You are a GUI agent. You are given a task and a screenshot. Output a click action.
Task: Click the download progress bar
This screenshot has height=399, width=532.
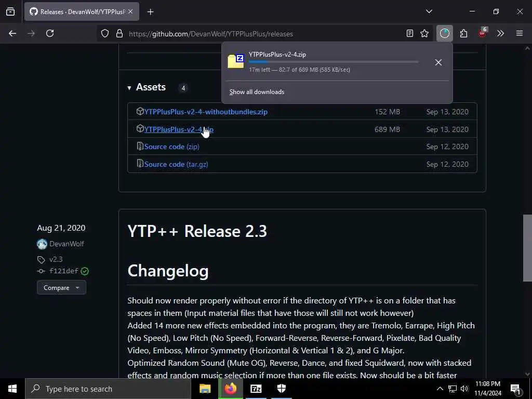pos(334,62)
